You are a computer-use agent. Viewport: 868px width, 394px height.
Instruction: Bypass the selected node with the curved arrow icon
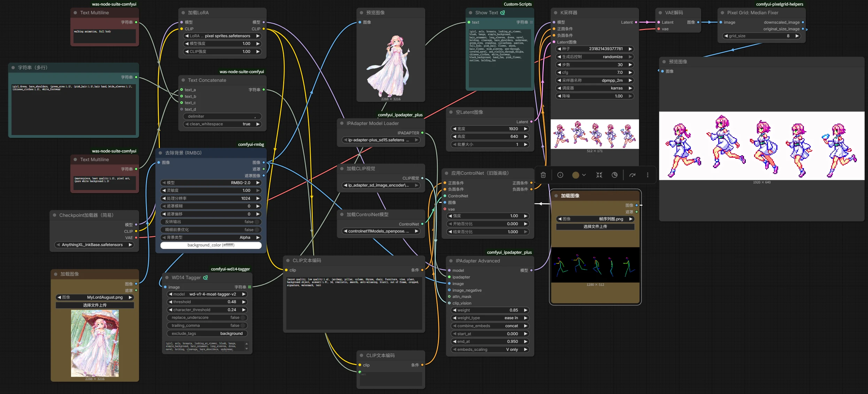[632, 175]
